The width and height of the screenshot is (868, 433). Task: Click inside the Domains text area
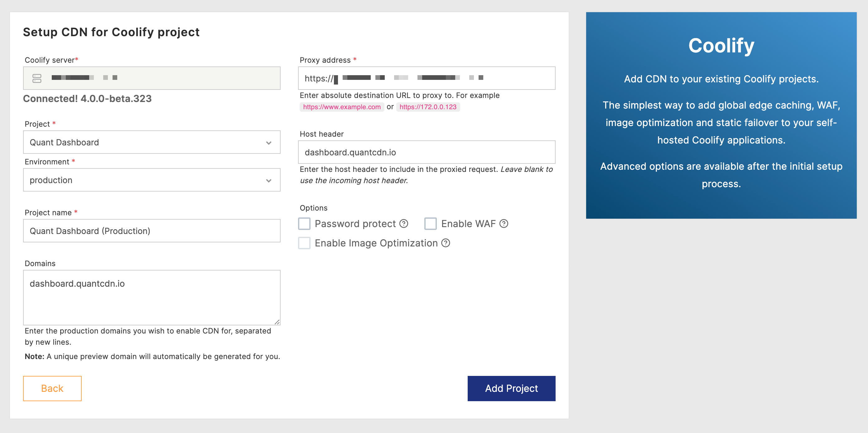(152, 297)
